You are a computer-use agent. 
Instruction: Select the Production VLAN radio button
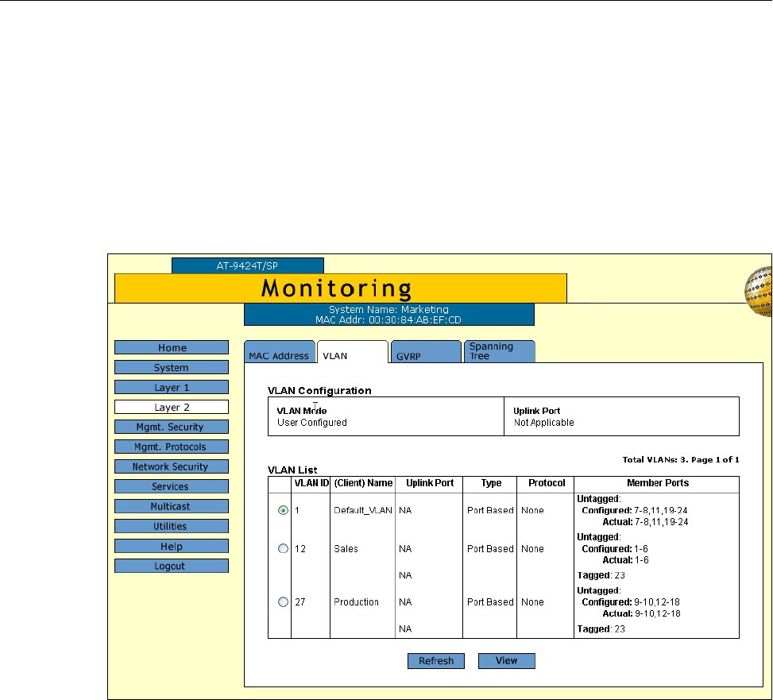(x=283, y=602)
